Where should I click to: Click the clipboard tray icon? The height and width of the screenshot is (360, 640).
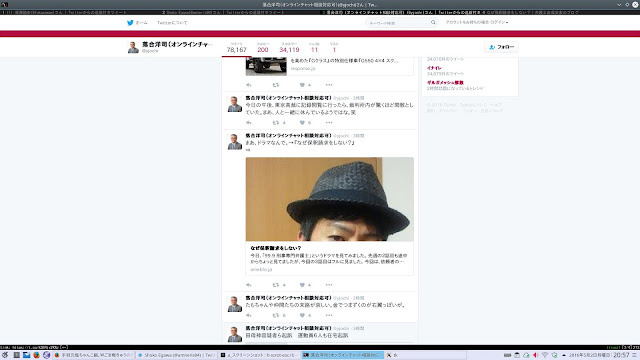517,355
